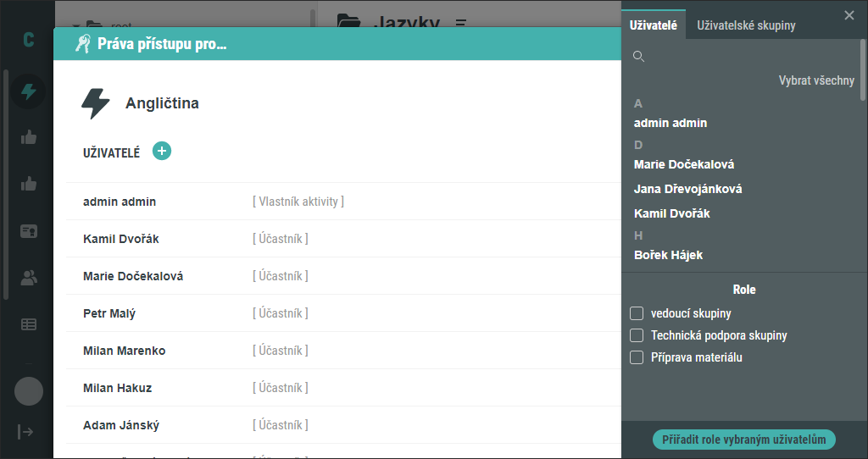Check the Příprava materiálu role
This screenshot has width=868, height=459.
637,357
